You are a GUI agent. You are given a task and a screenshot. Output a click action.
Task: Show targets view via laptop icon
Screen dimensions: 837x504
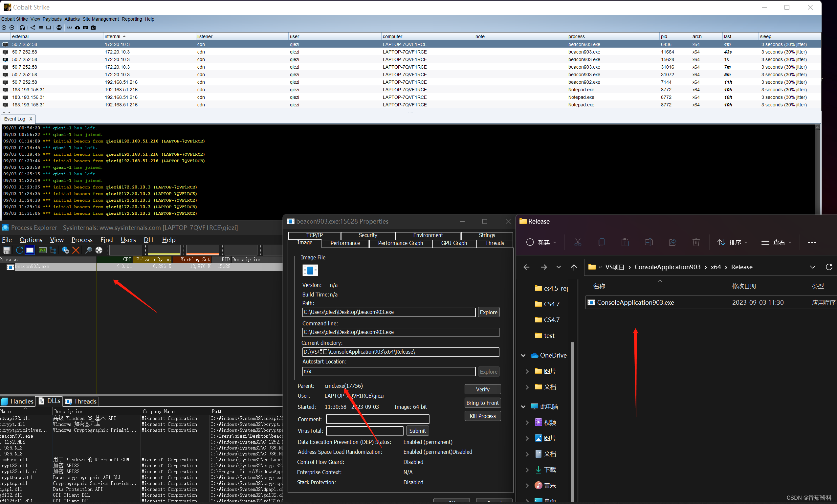(x=49, y=28)
